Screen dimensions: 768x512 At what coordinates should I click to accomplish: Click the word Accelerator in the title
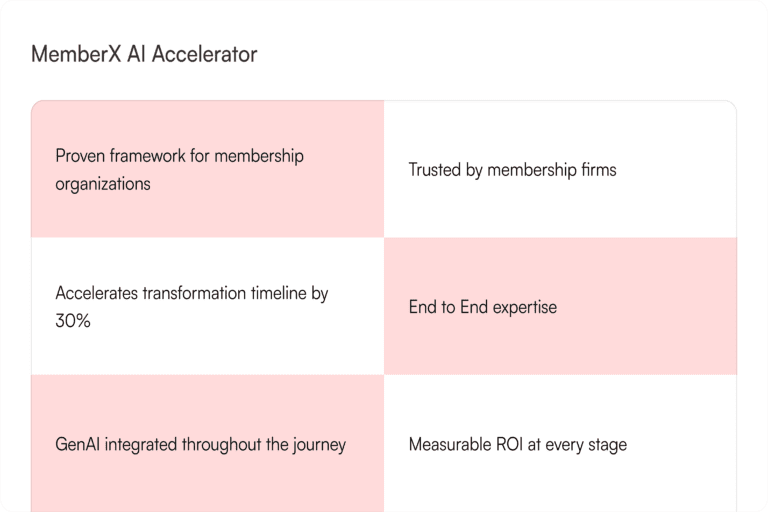point(205,54)
